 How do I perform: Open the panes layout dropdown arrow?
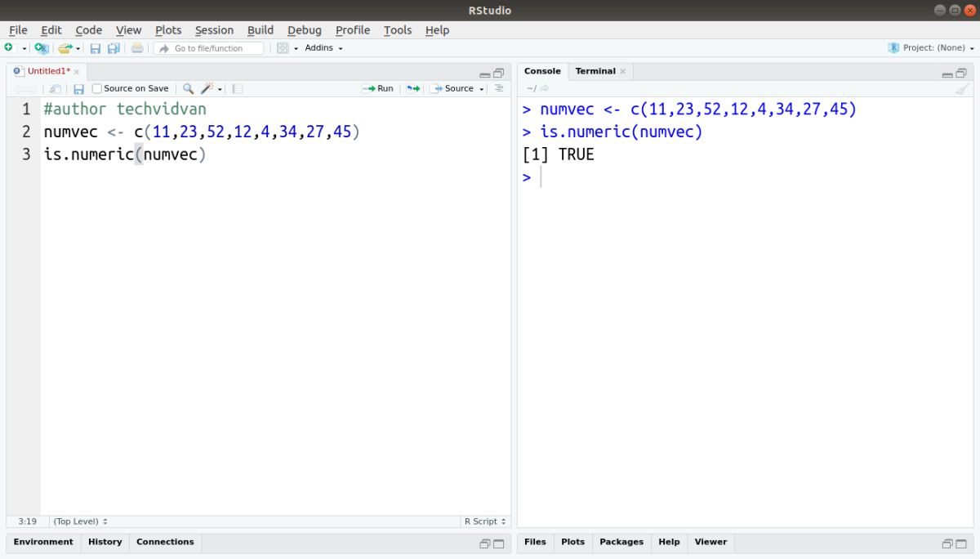(296, 48)
